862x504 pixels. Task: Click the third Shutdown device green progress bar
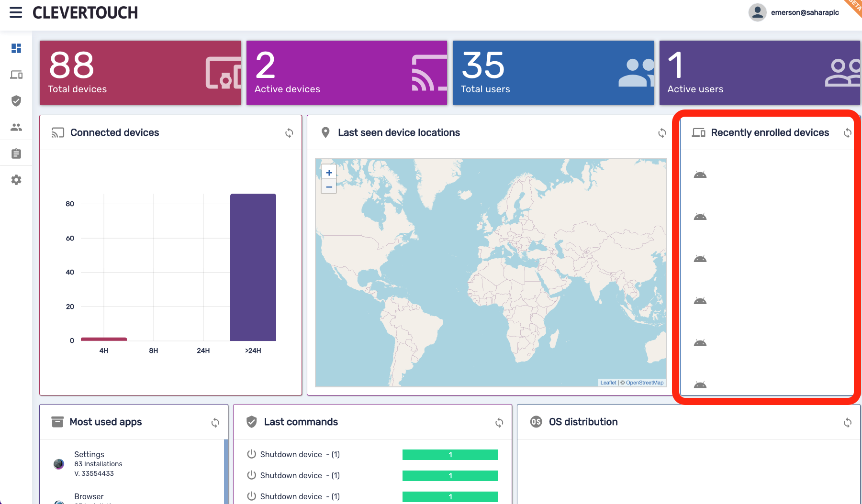[x=450, y=497]
